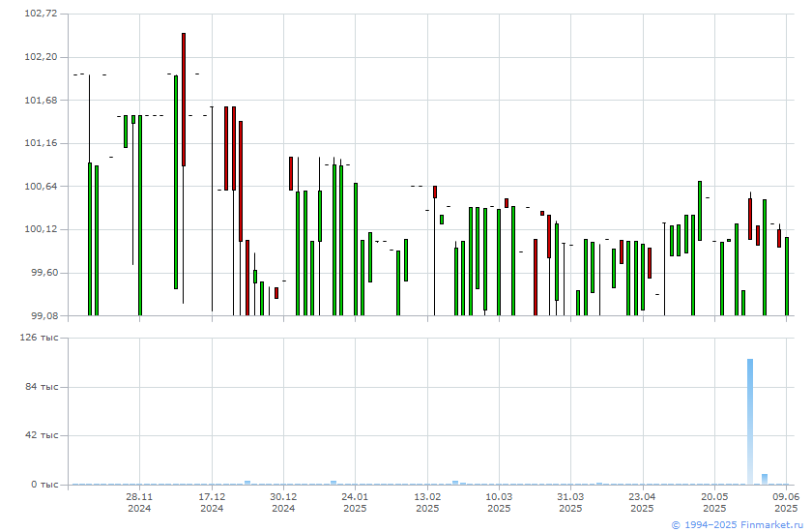The width and height of the screenshot is (812, 532).
Task: Click the date label 09.06 2025
Action: [x=786, y=502]
